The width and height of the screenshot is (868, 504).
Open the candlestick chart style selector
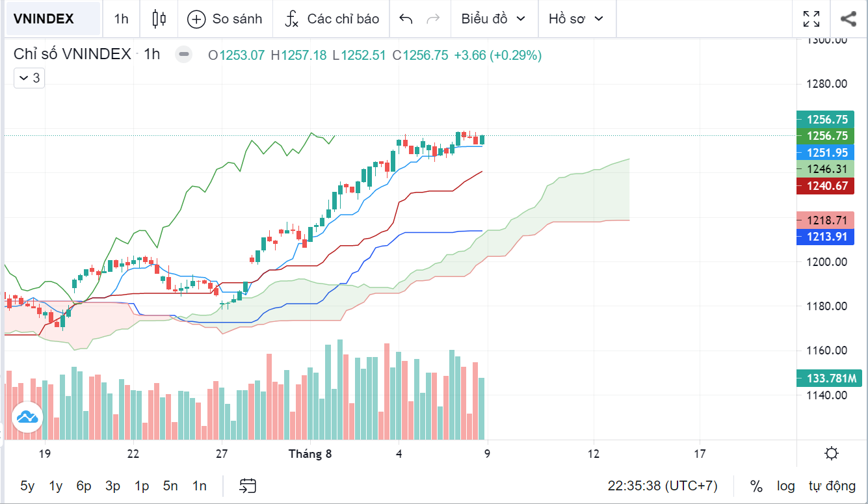159,19
